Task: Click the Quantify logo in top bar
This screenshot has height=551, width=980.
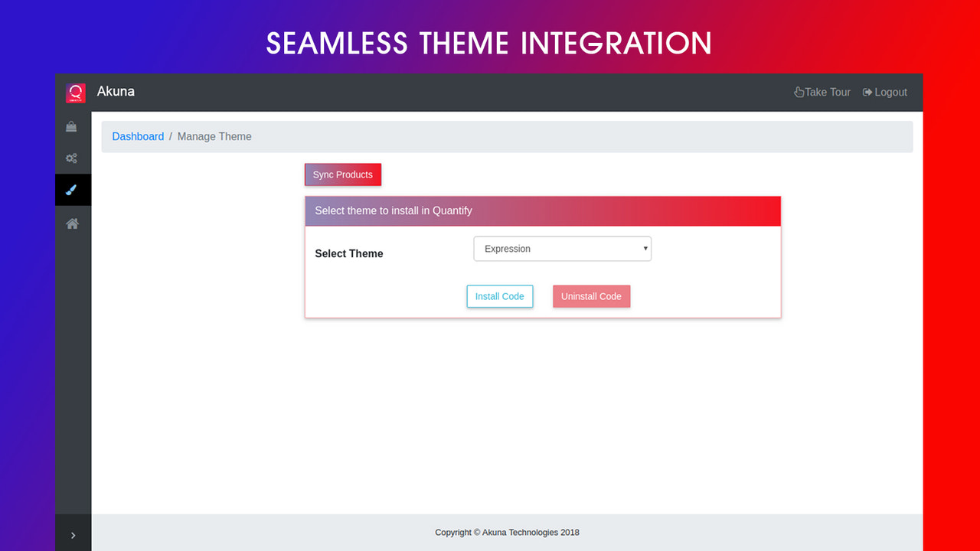Action: (74, 92)
